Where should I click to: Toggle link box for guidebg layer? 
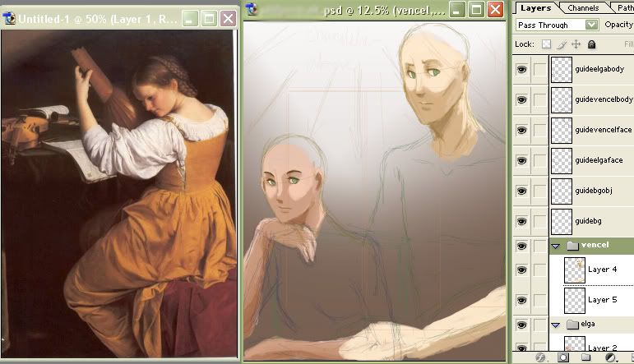(539, 221)
